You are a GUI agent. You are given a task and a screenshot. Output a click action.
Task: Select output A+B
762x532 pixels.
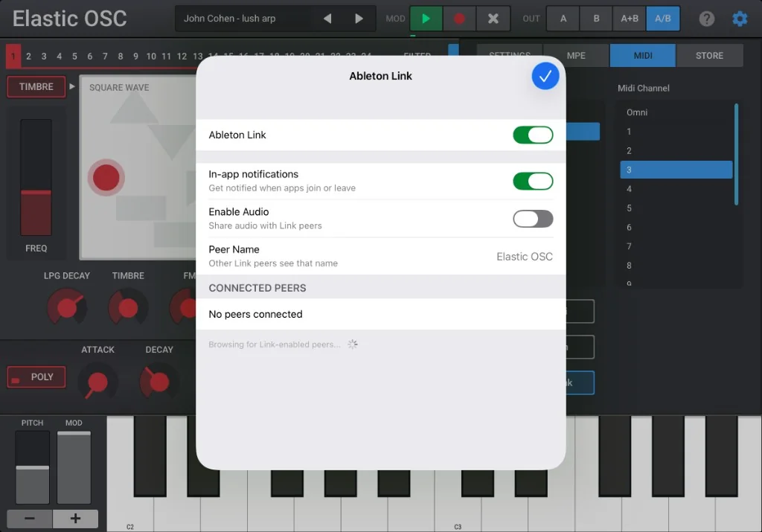tap(630, 19)
